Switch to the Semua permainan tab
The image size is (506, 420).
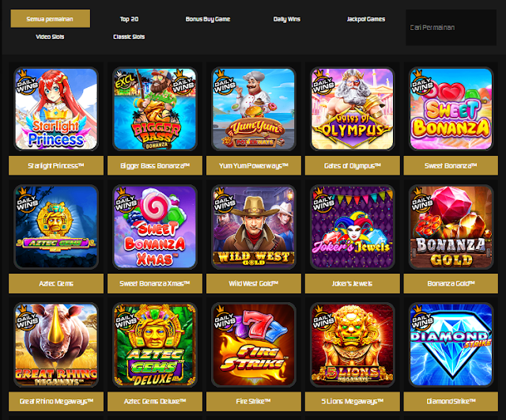[x=51, y=19]
